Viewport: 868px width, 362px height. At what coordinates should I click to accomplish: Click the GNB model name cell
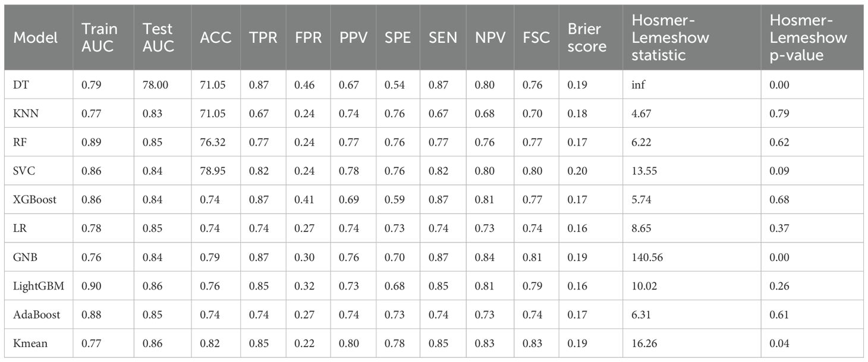[26, 257]
